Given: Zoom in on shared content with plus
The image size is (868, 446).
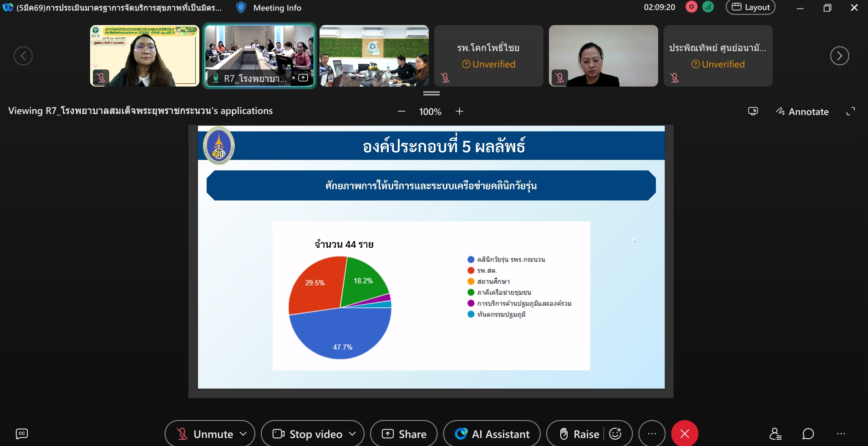Looking at the screenshot, I should (x=459, y=112).
